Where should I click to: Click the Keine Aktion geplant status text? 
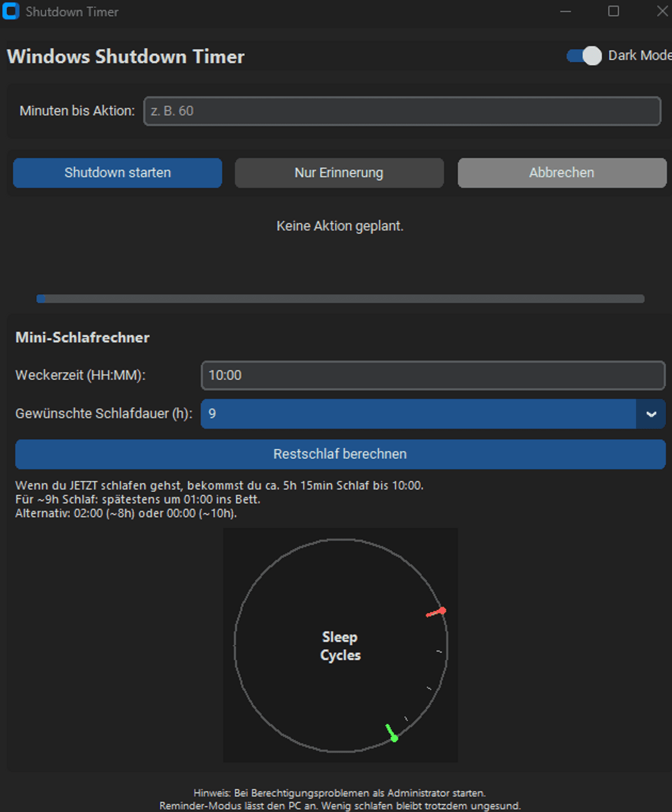[x=340, y=226]
